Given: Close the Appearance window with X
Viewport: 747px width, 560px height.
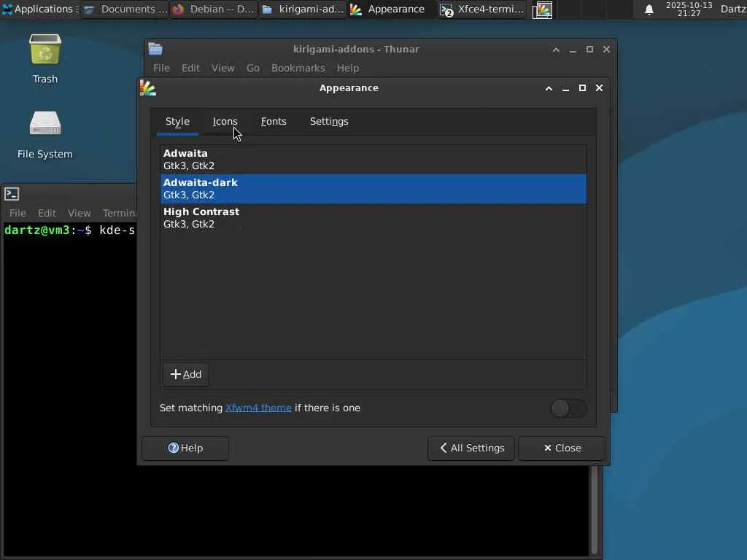Looking at the screenshot, I should tap(600, 88).
